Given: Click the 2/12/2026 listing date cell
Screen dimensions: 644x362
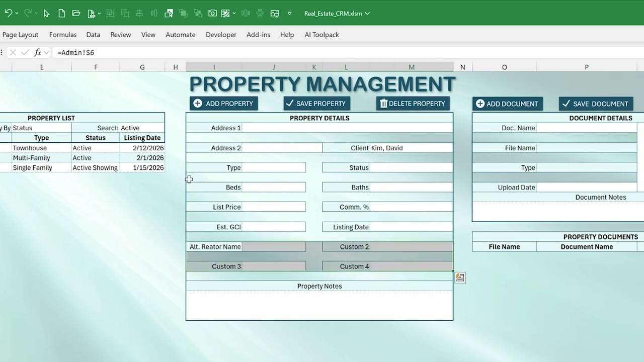Looking at the screenshot, I should pos(142,148).
